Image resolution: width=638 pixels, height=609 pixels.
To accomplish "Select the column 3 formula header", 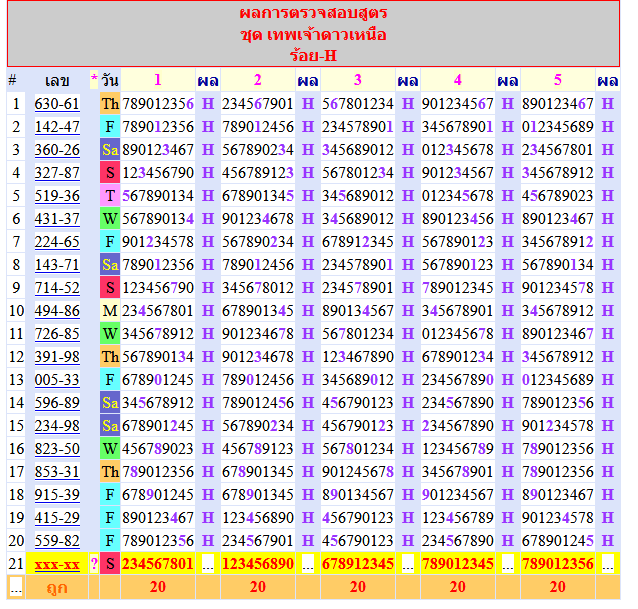I will (x=357, y=80).
